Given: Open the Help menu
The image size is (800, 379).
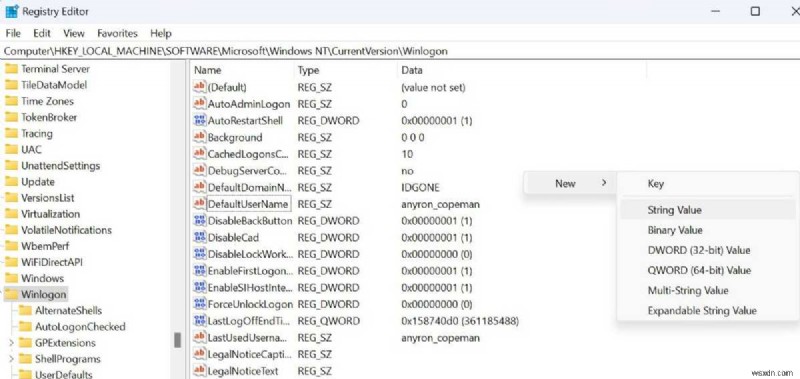Looking at the screenshot, I should [x=161, y=33].
